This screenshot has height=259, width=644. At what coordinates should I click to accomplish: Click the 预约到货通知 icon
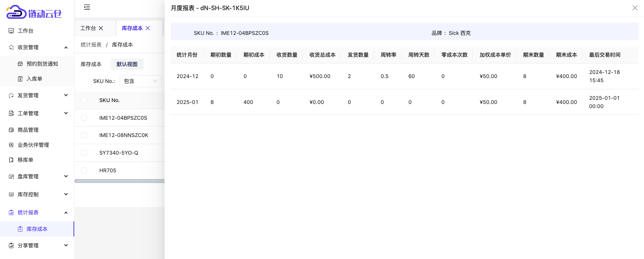(20, 64)
